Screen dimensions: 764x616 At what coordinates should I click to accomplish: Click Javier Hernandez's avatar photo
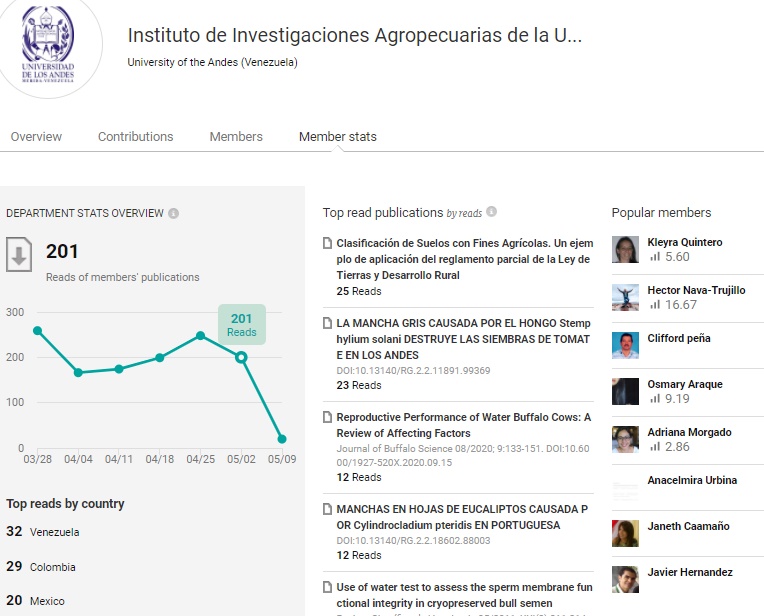(625, 579)
